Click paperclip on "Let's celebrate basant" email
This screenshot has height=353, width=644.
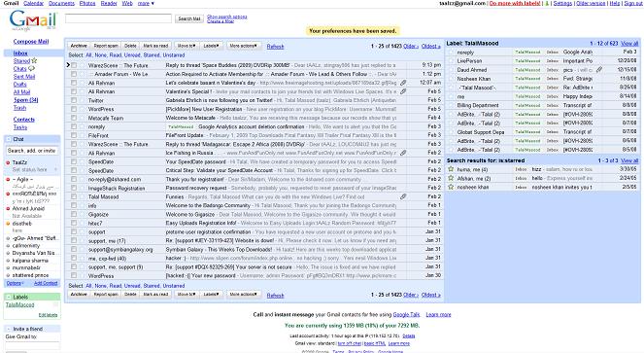(403, 83)
